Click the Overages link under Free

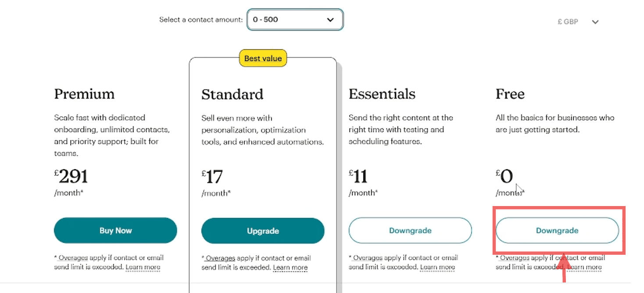click(514, 257)
